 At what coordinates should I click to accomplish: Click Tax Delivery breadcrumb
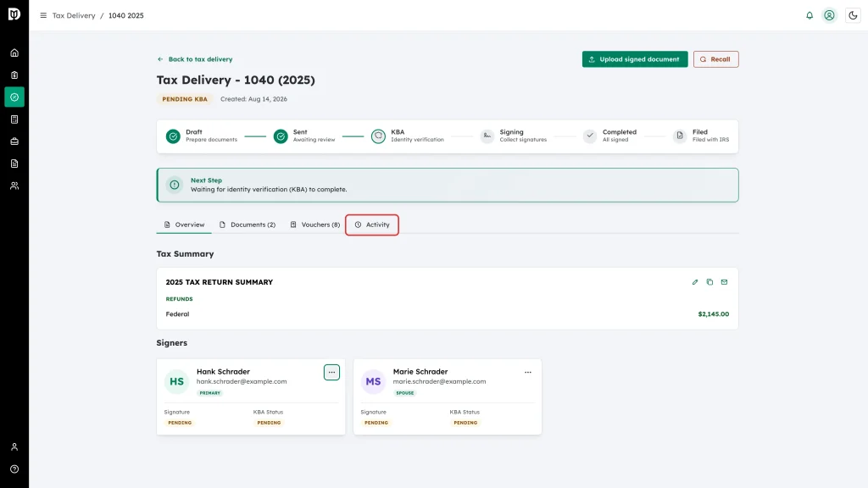coord(74,15)
